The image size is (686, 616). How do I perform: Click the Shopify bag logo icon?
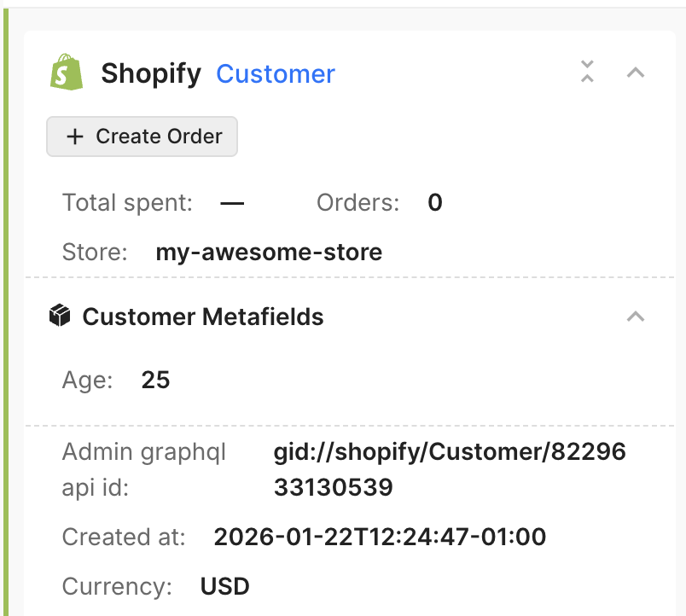click(67, 73)
